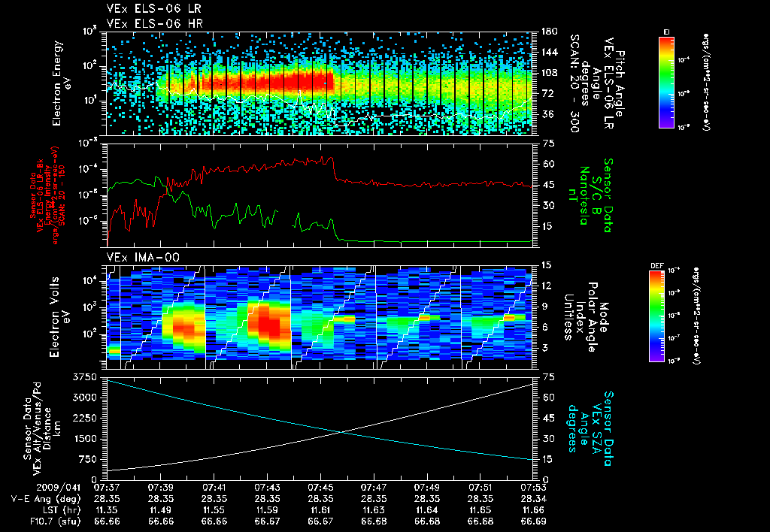770x532 pixels.
Task: Click the 180 degree pitch angle tick
Action: (x=549, y=32)
